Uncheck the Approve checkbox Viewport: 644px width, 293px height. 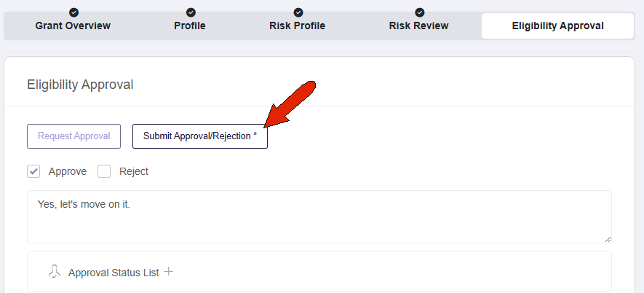click(x=33, y=171)
